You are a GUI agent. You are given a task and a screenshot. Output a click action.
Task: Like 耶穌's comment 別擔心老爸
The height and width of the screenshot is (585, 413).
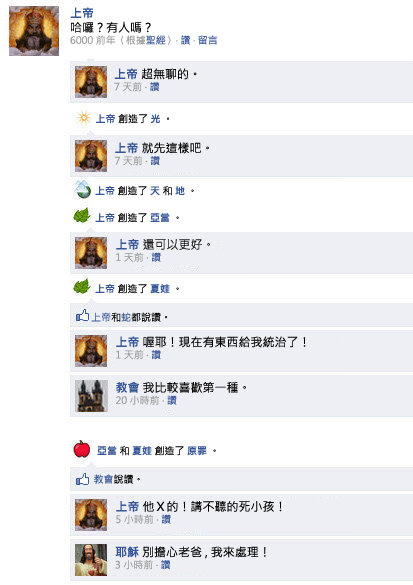(166, 565)
